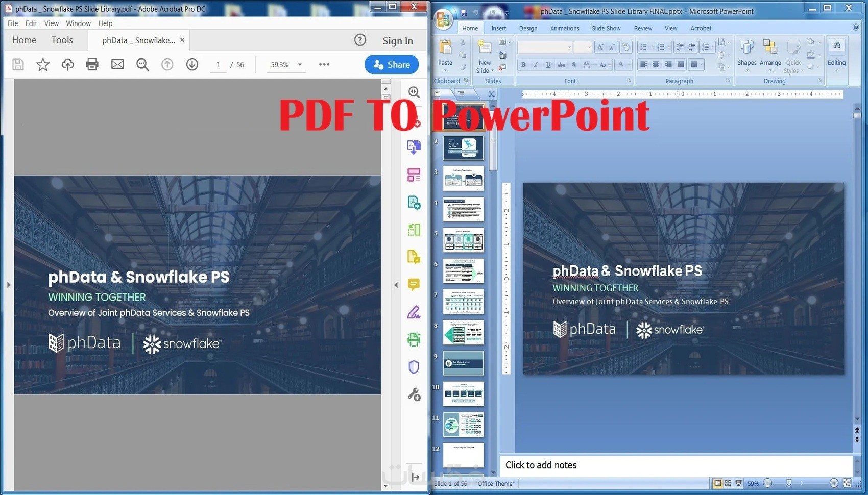The height and width of the screenshot is (495, 868).
Task: Collapse the Acrobat right tools pane
Action: [396, 285]
